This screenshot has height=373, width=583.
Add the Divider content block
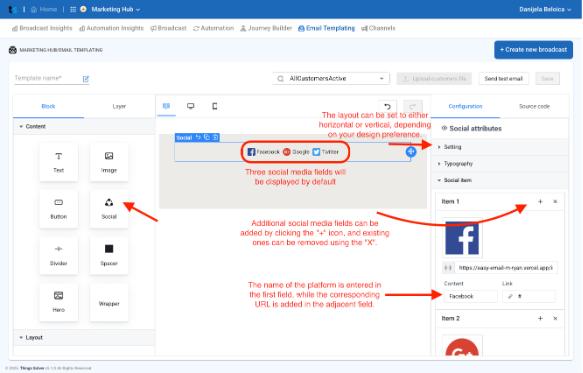pos(58,255)
